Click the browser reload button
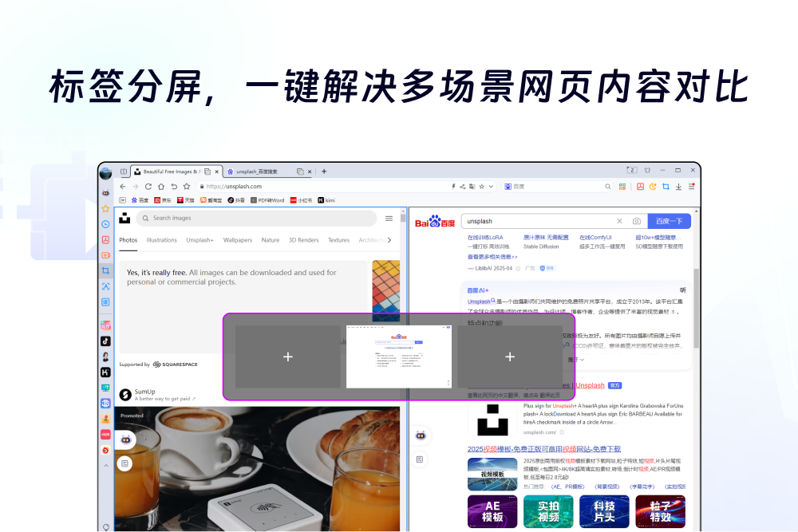 148,186
